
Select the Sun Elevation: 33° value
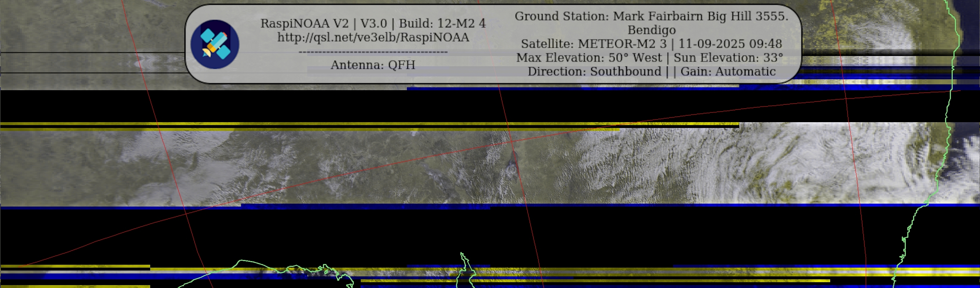(728, 58)
